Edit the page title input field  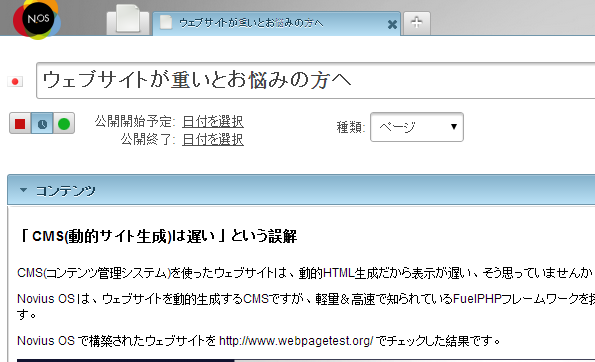click(316, 80)
